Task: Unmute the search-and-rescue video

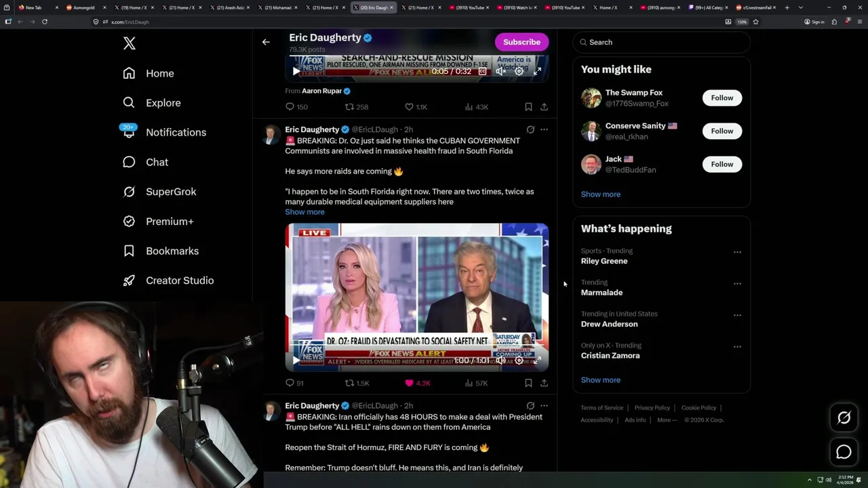Action: coord(500,71)
